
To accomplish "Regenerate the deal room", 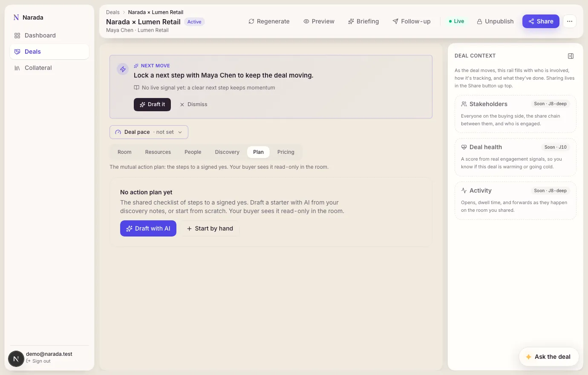I will click(x=269, y=21).
